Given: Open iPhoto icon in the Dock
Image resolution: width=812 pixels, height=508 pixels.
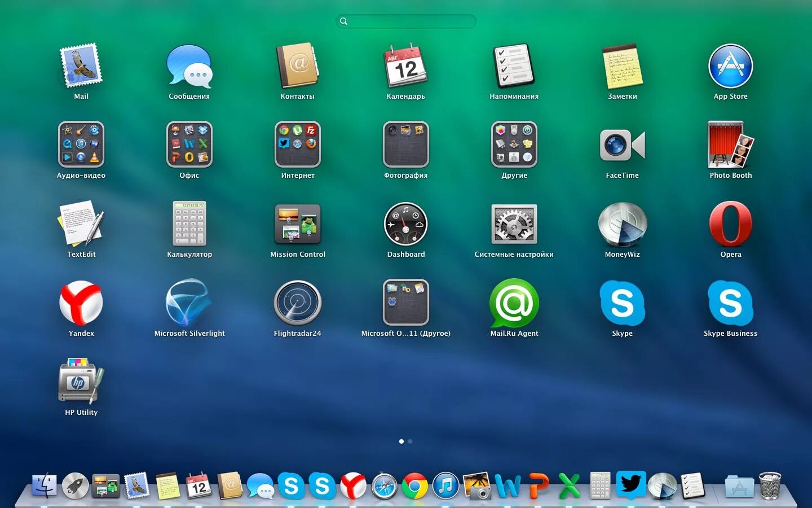Looking at the screenshot, I should click(477, 486).
